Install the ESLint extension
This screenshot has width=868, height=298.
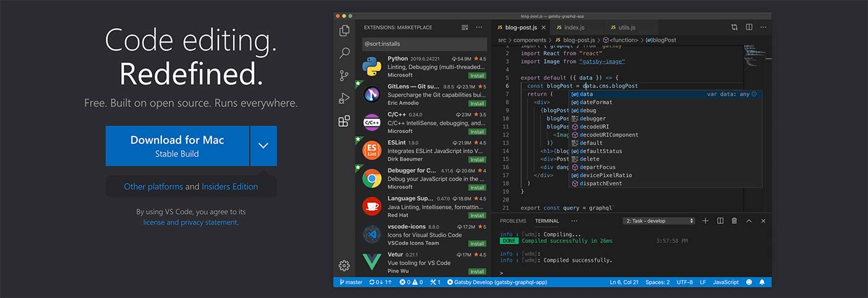pyautogui.click(x=477, y=160)
